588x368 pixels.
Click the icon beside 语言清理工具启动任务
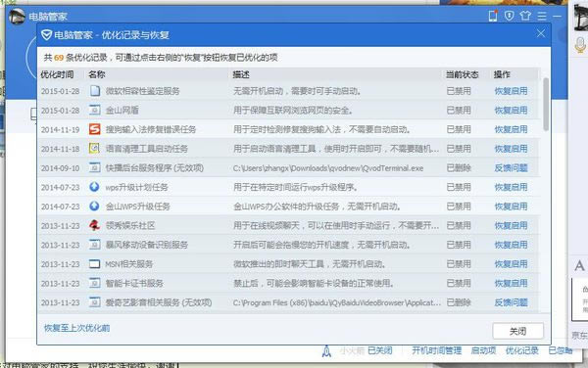tap(94, 148)
